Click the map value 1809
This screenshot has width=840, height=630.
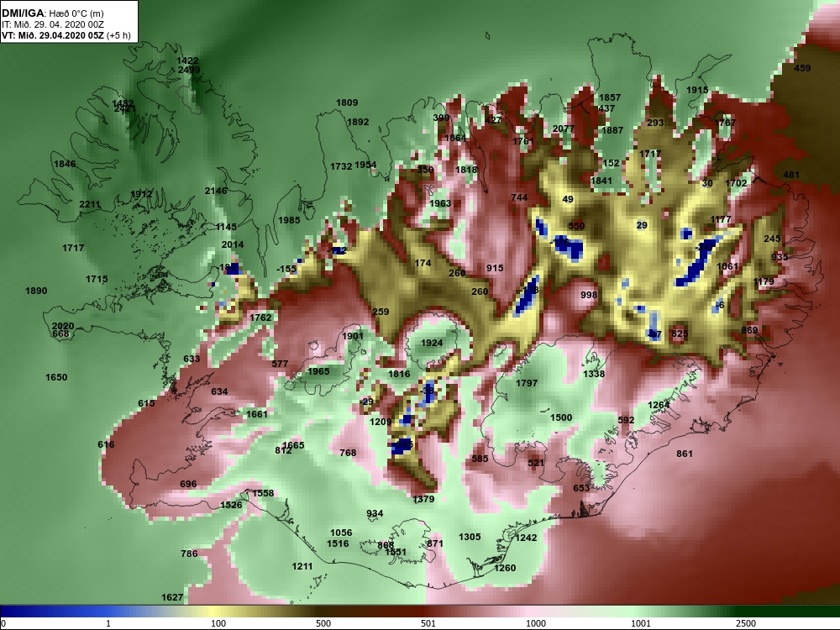(347, 102)
